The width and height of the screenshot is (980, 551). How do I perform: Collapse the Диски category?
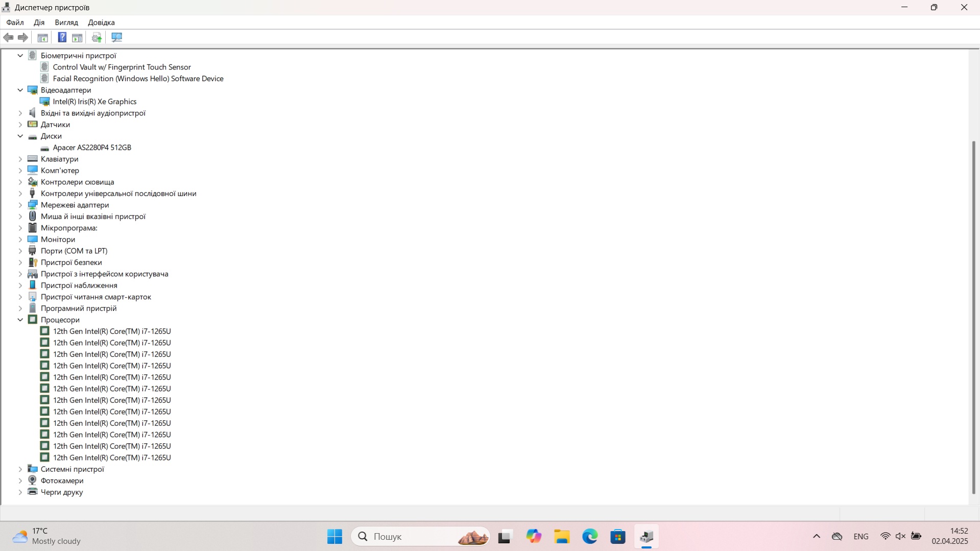click(20, 136)
